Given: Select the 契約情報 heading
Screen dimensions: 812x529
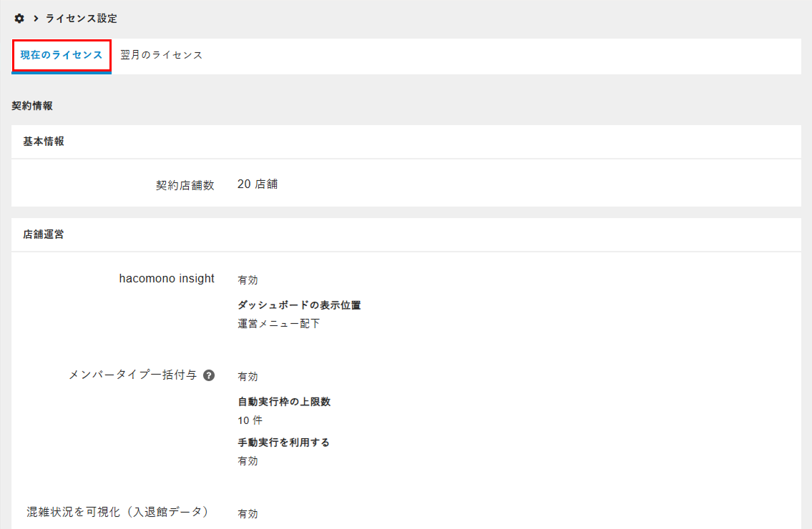Looking at the screenshot, I should coord(32,106).
